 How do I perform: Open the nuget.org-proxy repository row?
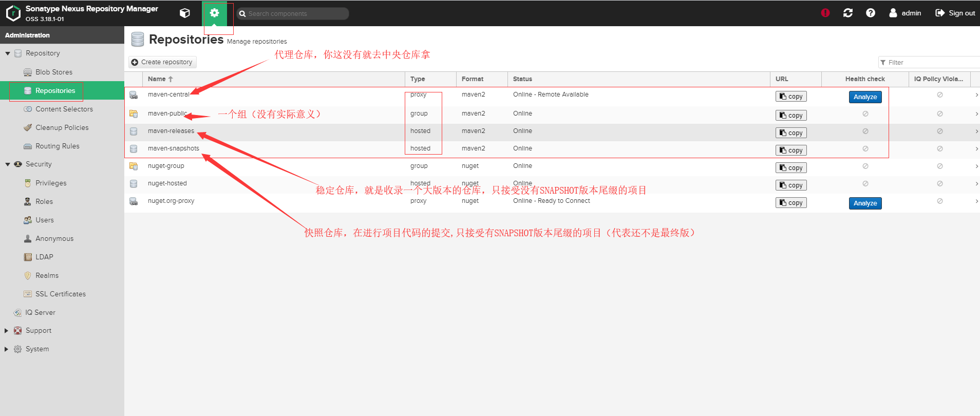(552, 202)
